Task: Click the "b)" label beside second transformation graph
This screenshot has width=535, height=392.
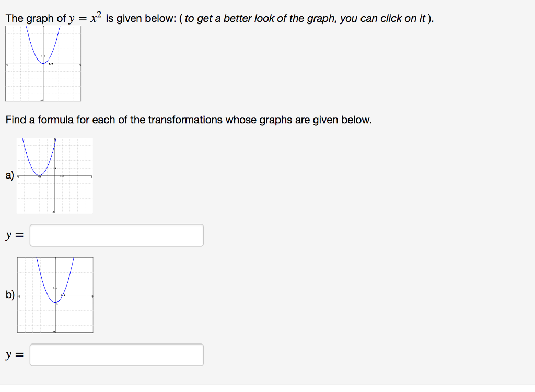Action: (x=10, y=294)
